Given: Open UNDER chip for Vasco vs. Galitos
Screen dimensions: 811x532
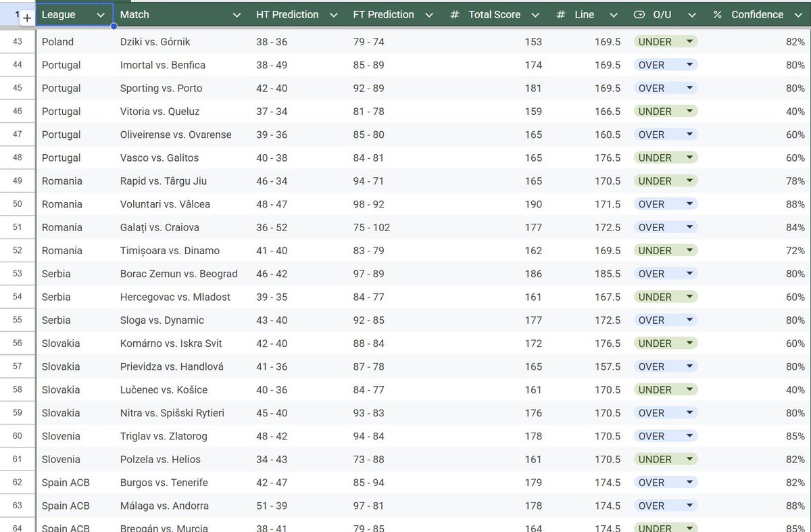Looking at the screenshot, I should pos(666,158).
